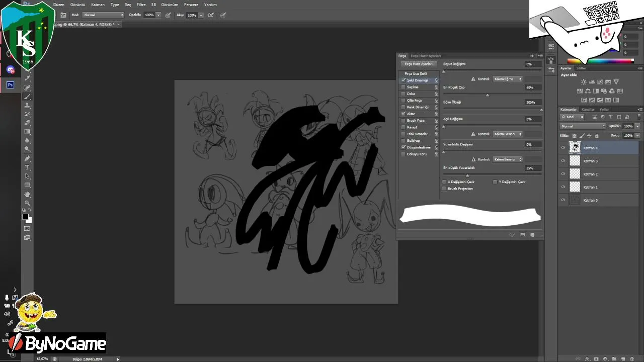Select the Healing Brush tool
The width and height of the screenshot is (644, 362).
27,87
